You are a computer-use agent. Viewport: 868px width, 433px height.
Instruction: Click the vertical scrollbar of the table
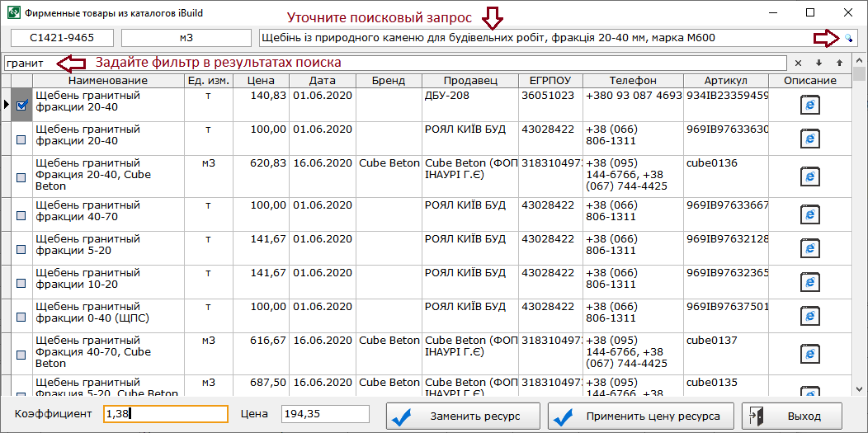(x=860, y=231)
